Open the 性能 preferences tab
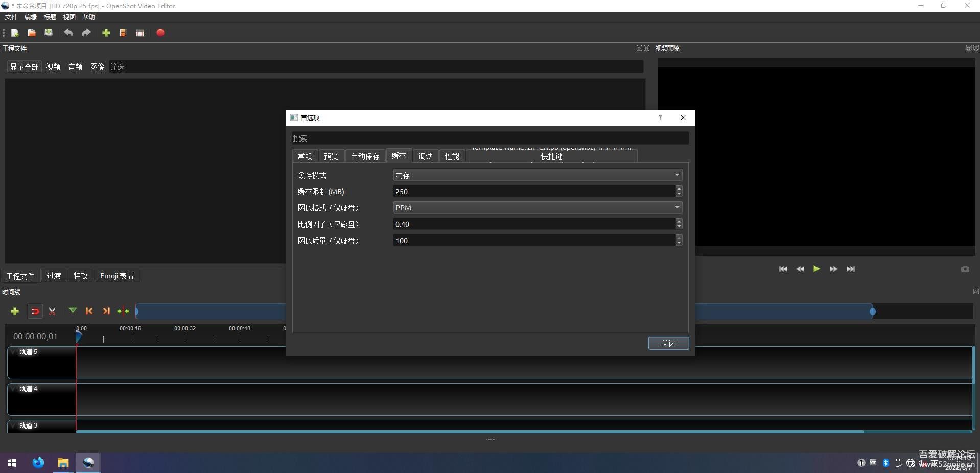This screenshot has width=980, height=473. coord(452,156)
